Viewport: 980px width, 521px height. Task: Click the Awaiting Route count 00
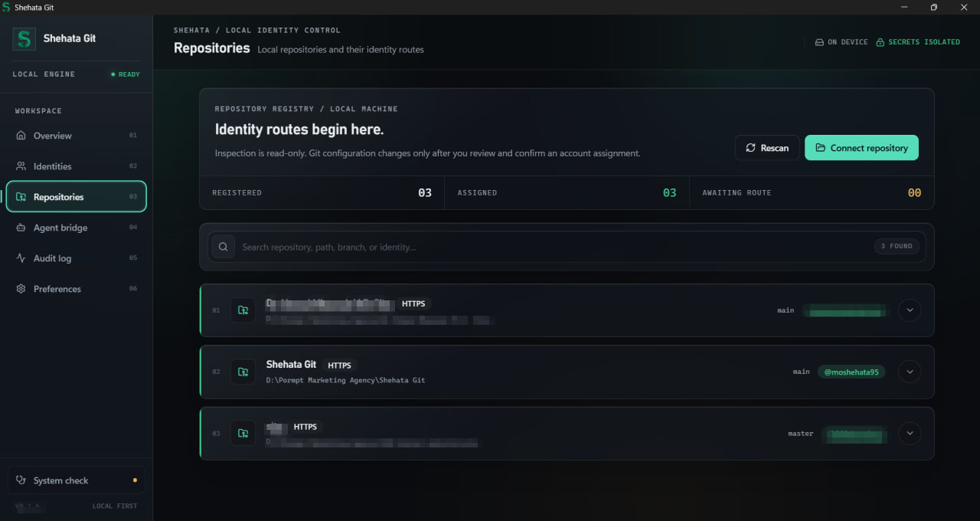915,193
